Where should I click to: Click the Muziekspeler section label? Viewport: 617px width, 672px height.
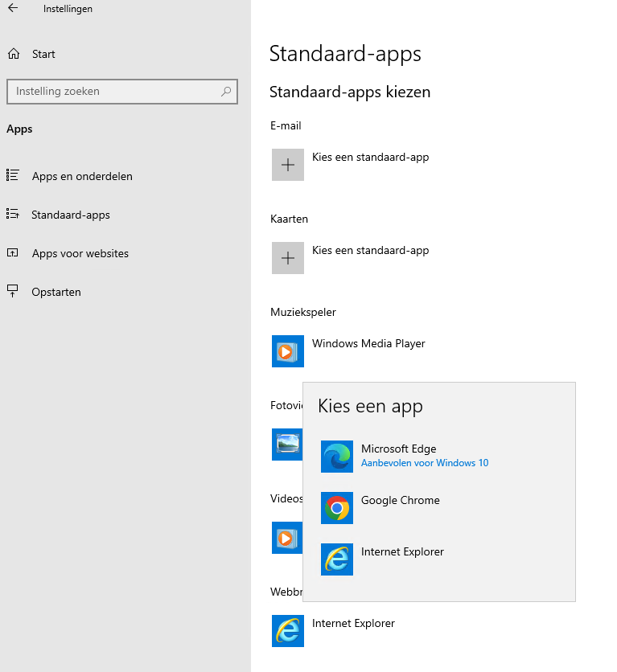click(x=303, y=313)
